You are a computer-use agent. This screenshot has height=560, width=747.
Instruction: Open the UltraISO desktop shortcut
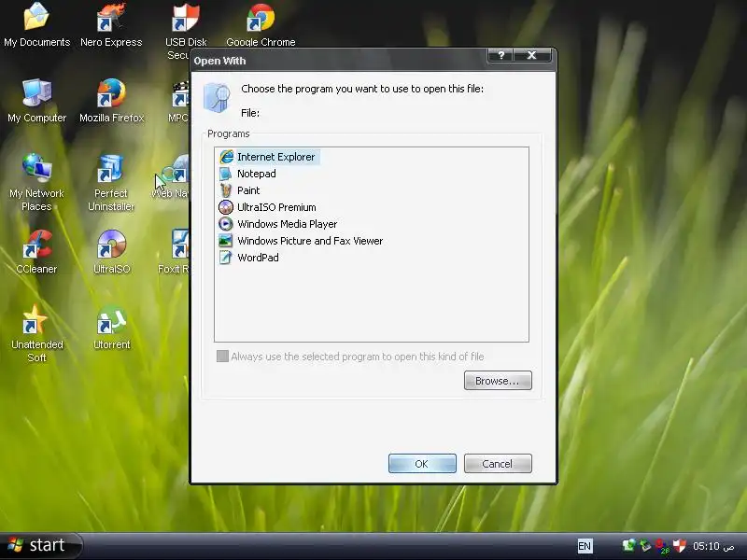[x=111, y=252]
